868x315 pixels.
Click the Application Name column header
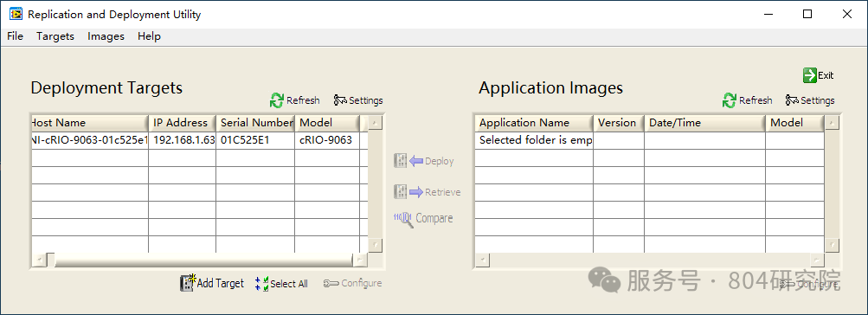(x=534, y=123)
